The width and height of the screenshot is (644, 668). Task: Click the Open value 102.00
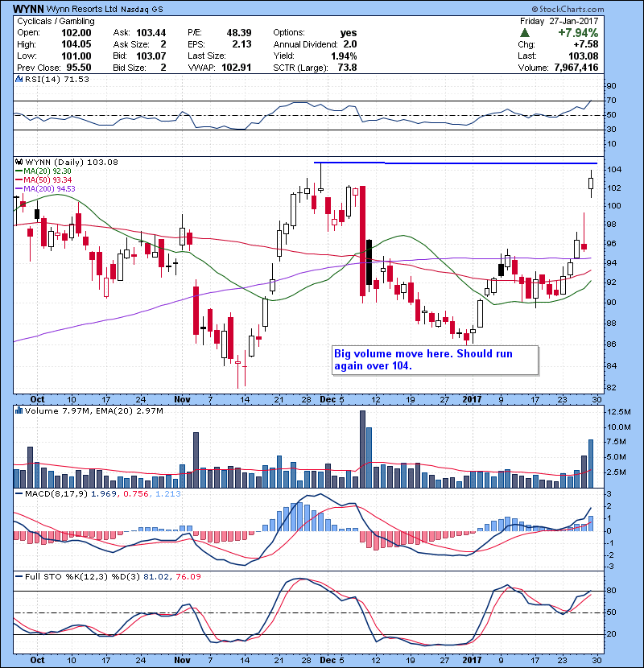click(x=76, y=33)
